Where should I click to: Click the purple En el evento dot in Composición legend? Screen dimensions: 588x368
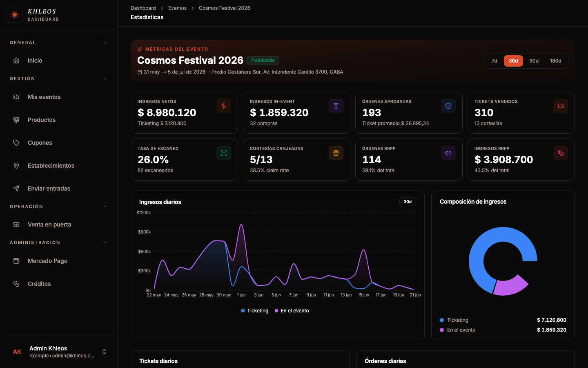[442, 330]
